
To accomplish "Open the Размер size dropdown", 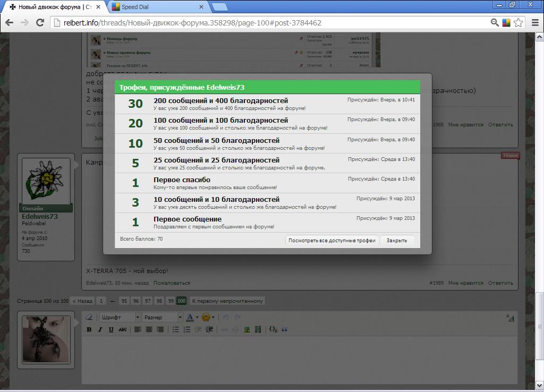I will [x=163, y=317].
